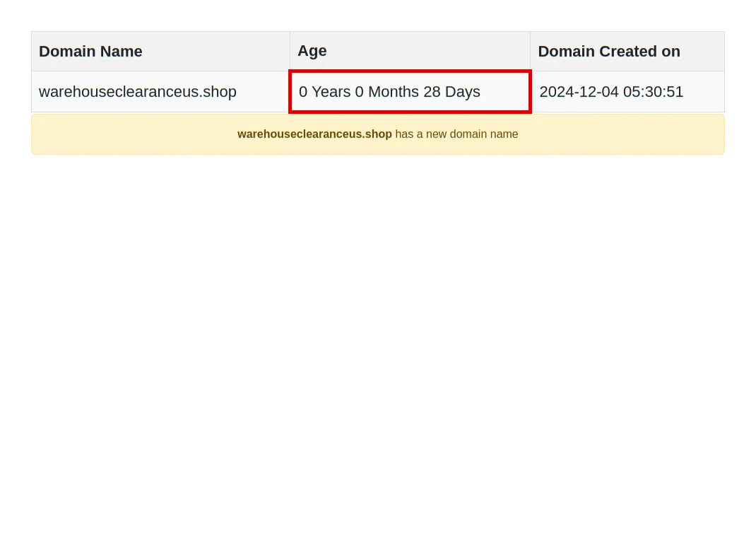Click the word "on" in the third header
The height and width of the screenshot is (538, 756).
coord(671,52)
